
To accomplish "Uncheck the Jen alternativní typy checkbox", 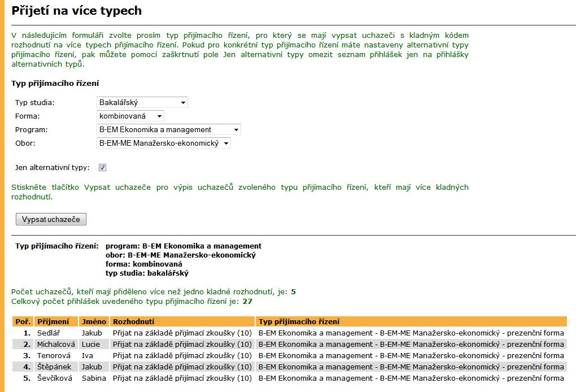I will pyautogui.click(x=102, y=168).
